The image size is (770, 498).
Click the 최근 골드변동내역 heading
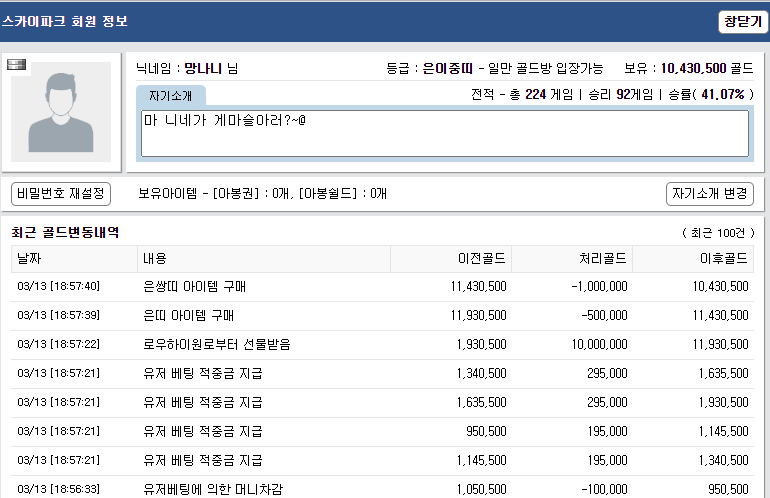coord(65,232)
